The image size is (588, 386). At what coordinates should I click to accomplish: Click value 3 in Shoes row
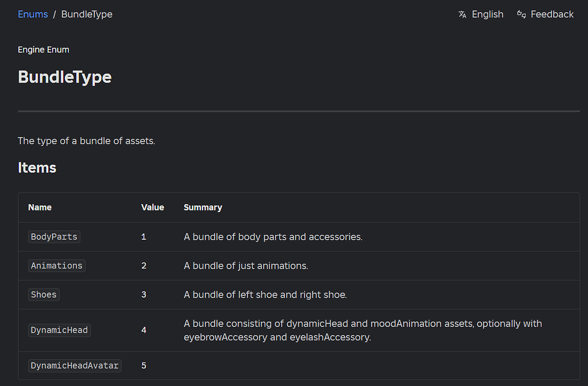click(144, 294)
